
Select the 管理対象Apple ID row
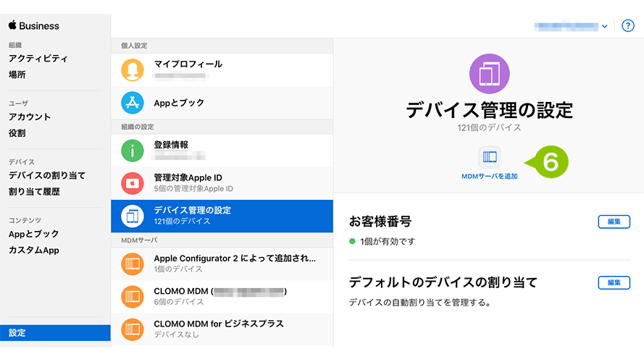[x=222, y=183]
